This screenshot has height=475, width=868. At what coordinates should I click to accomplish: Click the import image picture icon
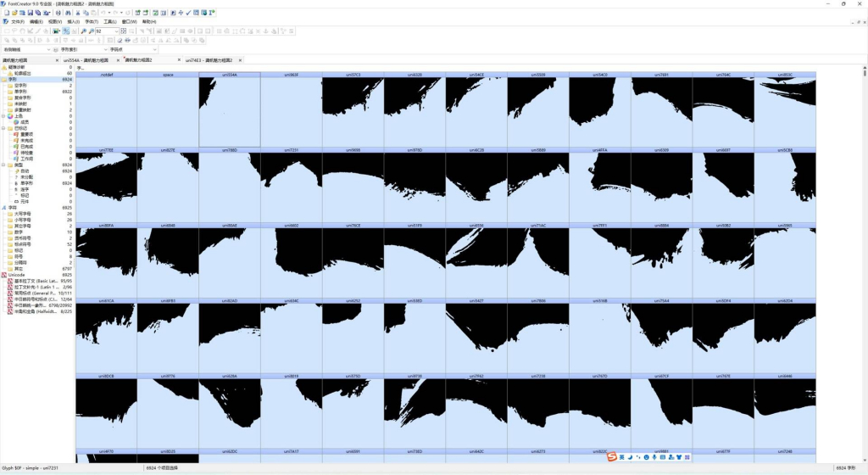(x=56, y=31)
